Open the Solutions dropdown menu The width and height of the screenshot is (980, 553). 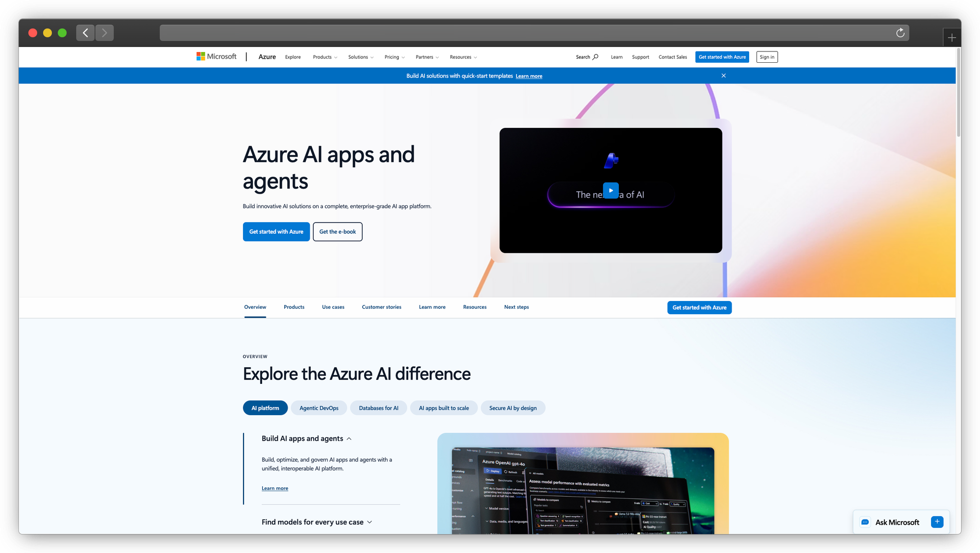(361, 57)
